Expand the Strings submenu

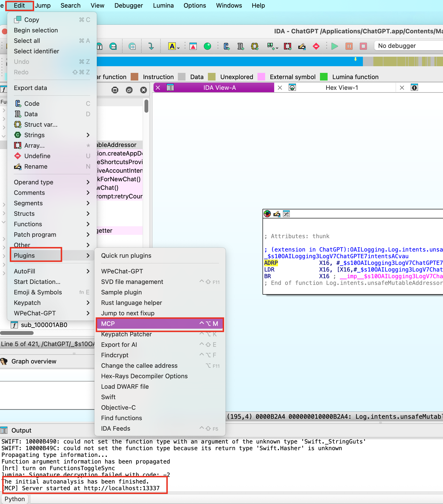88,135
